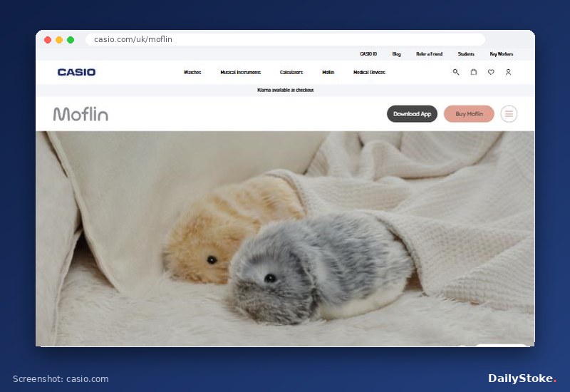Open the Key Workers link

(x=502, y=54)
